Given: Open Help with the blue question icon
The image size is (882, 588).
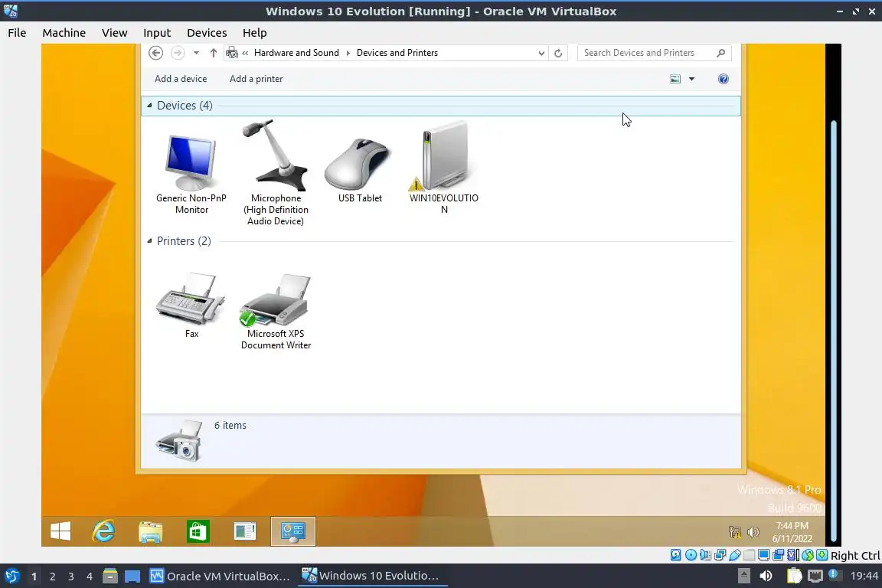Looking at the screenshot, I should click(x=724, y=79).
